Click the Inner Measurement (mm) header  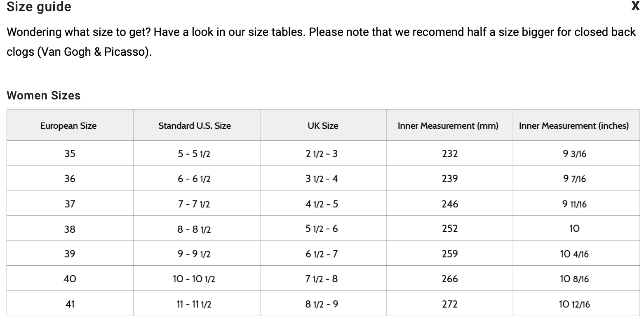pyautogui.click(x=448, y=126)
